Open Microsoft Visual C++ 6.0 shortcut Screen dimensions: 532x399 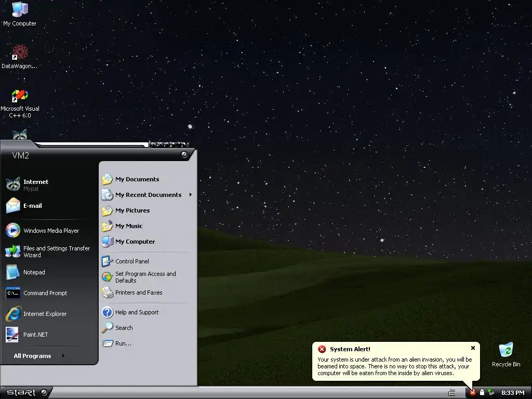(20, 103)
